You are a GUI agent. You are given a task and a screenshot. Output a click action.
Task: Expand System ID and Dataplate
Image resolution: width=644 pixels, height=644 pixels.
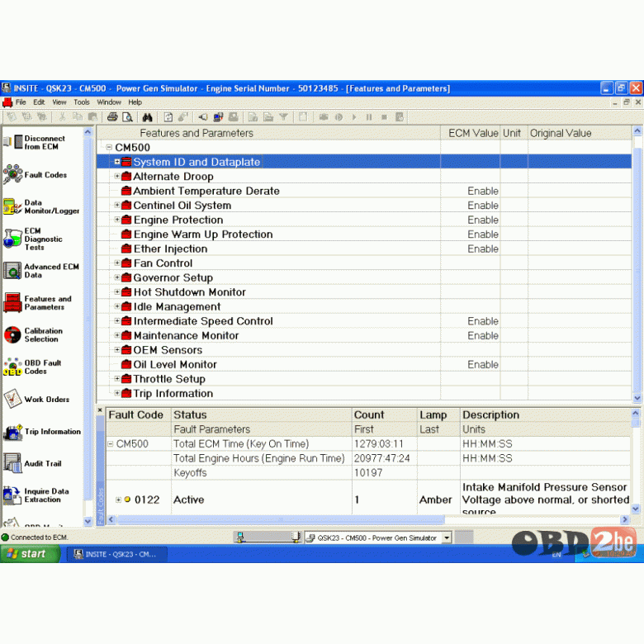pyautogui.click(x=117, y=161)
